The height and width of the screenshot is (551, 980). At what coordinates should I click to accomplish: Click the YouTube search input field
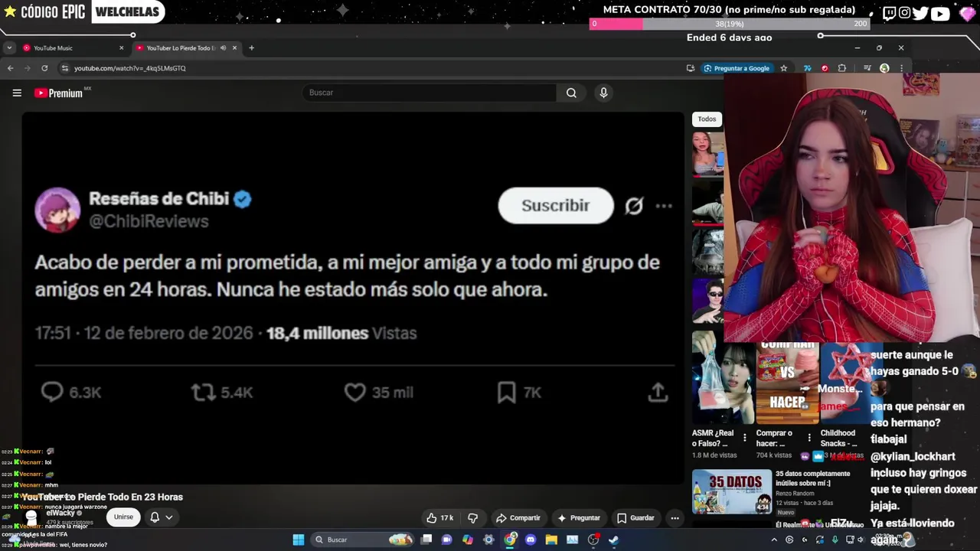430,93
